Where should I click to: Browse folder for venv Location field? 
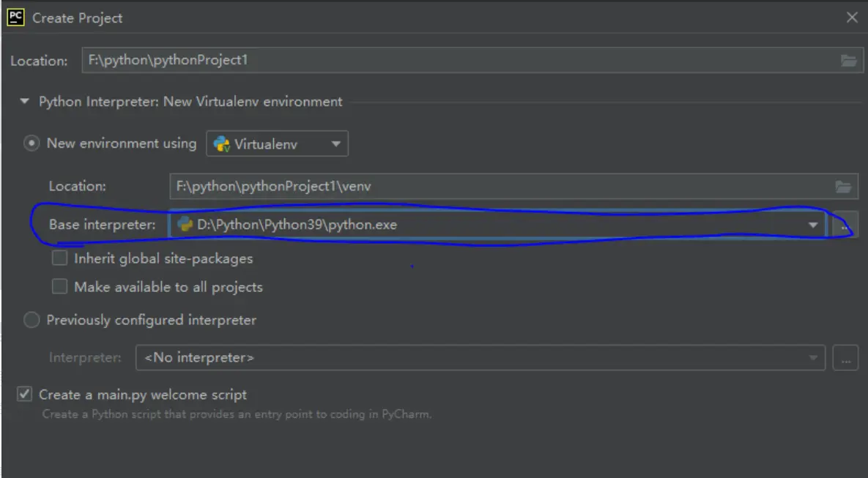pyautogui.click(x=843, y=187)
